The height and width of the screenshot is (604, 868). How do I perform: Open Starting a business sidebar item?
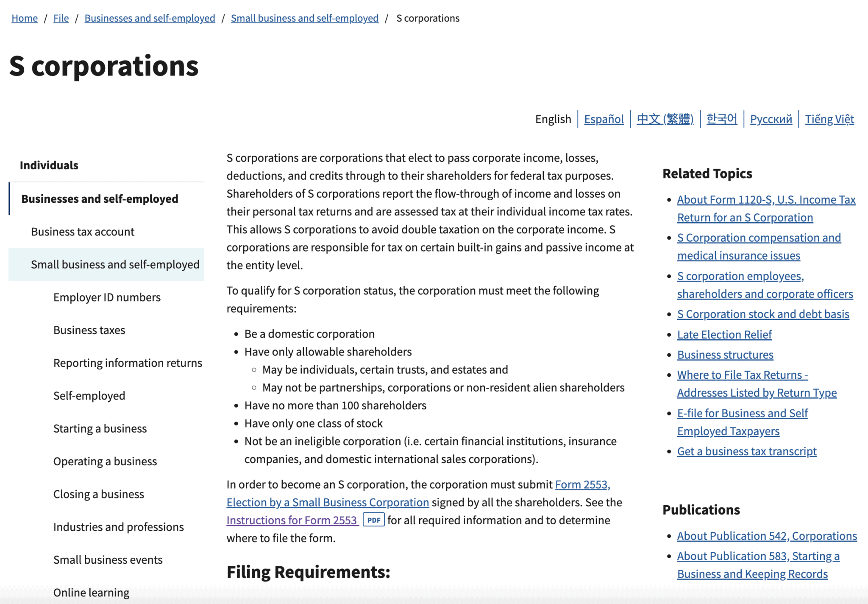[x=100, y=428]
